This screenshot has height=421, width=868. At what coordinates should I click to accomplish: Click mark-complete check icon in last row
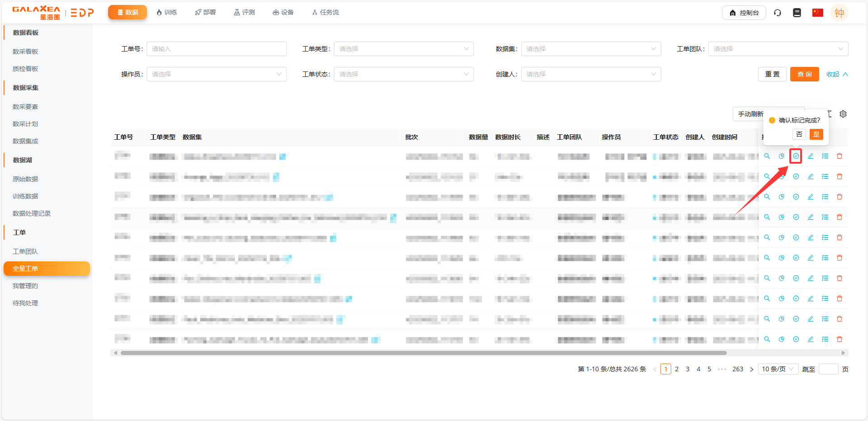[x=796, y=339]
